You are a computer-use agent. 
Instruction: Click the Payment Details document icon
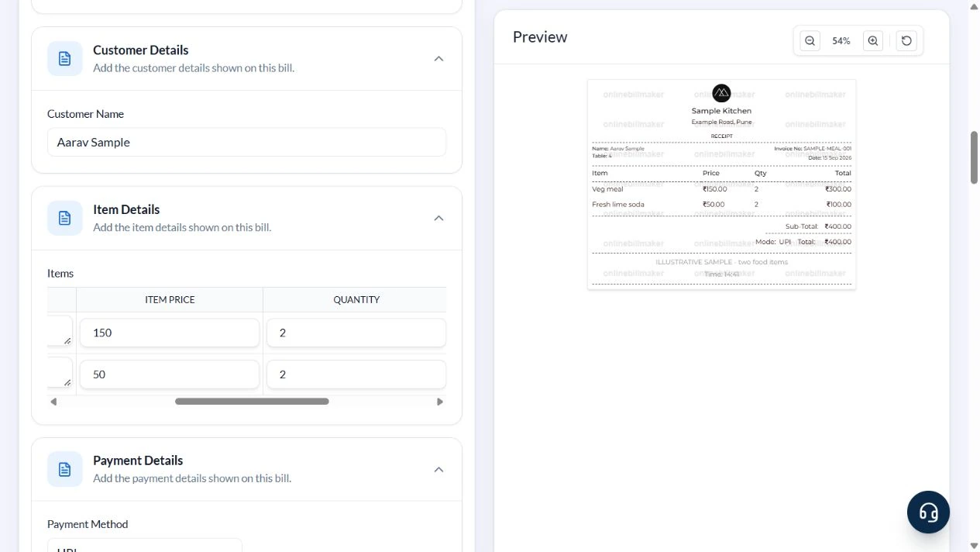click(x=65, y=469)
